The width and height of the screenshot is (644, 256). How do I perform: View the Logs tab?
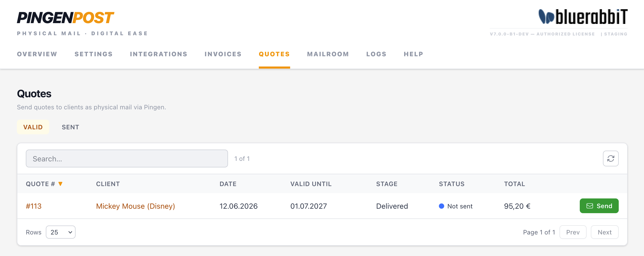pos(377,54)
